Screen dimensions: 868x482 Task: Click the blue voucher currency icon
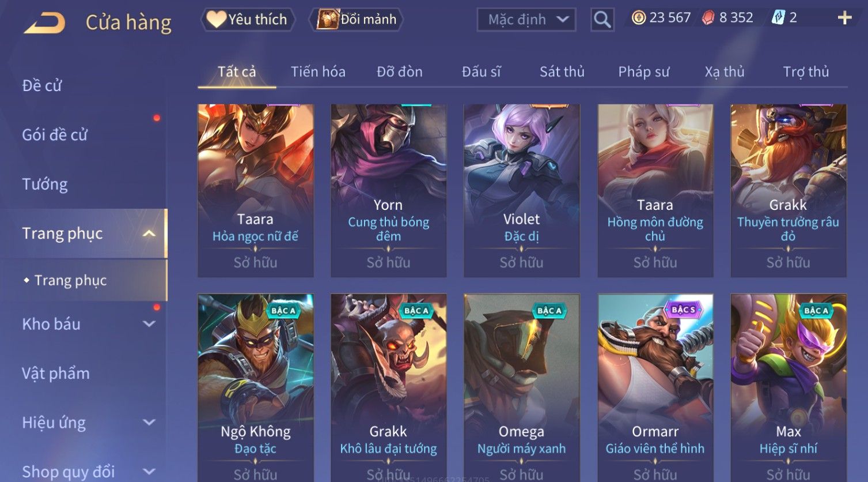click(778, 18)
